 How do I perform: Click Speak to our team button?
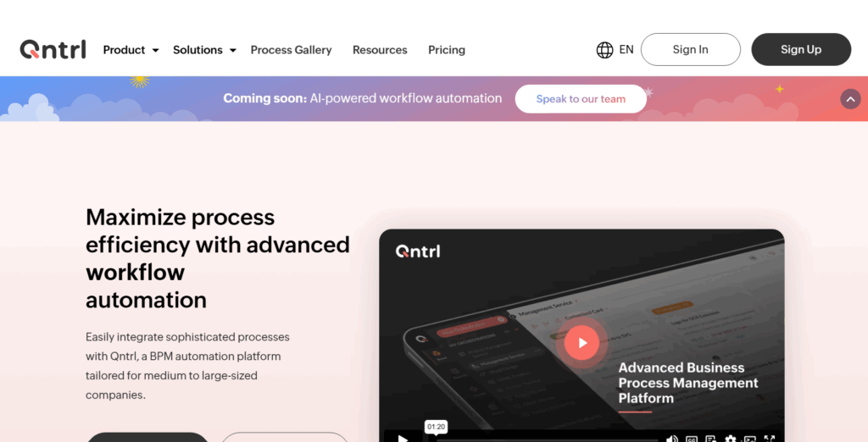tap(581, 99)
